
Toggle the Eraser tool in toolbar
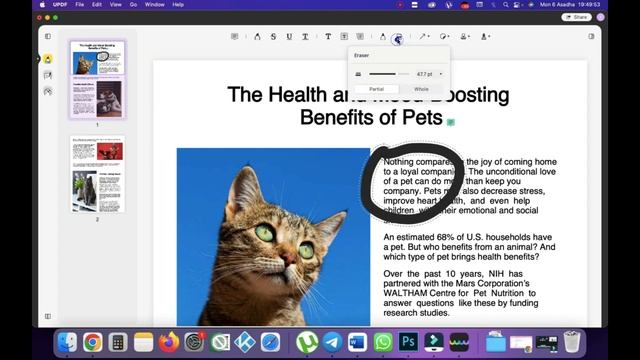click(x=398, y=38)
